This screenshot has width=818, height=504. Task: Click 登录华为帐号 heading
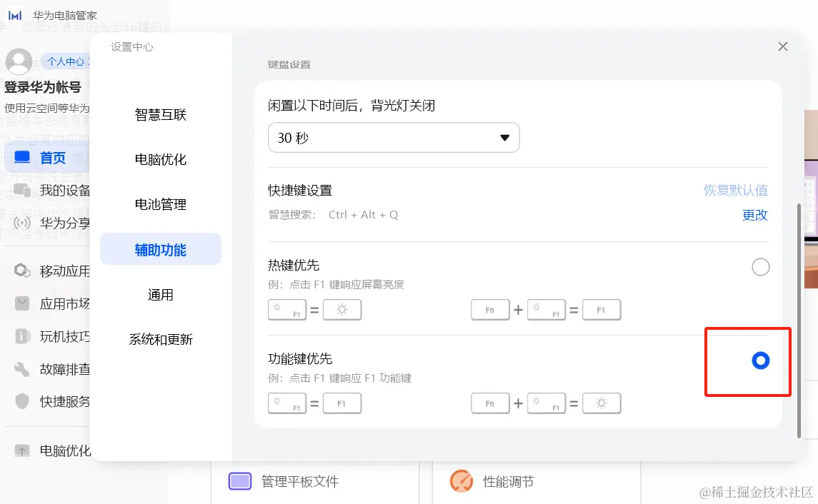click(x=43, y=87)
